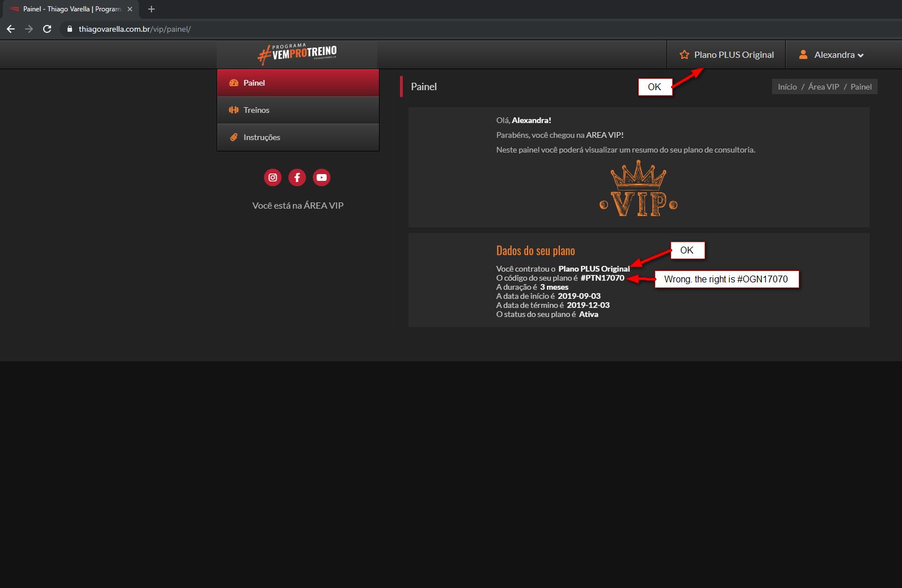902x588 pixels.
Task: Click the Olá, Alexandra! greeting
Action: (524, 120)
